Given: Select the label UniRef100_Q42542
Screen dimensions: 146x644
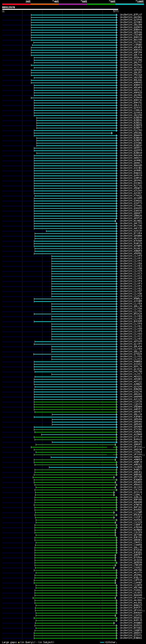Looking at the screenshot, I should click(131, 65).
